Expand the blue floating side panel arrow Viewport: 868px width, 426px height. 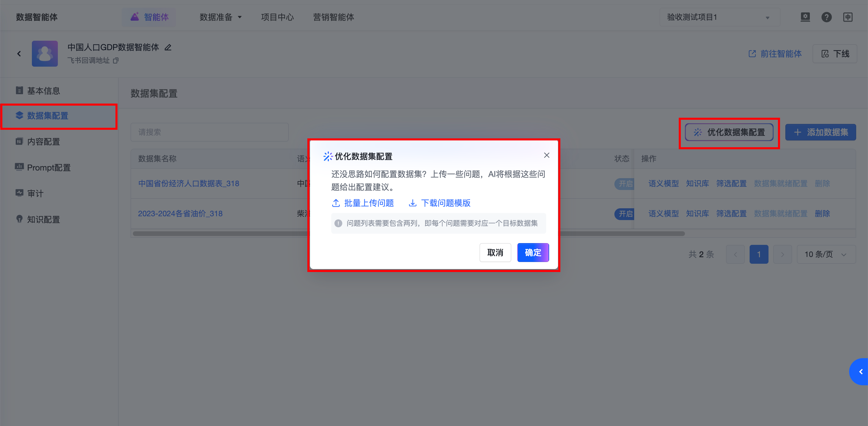860,371
